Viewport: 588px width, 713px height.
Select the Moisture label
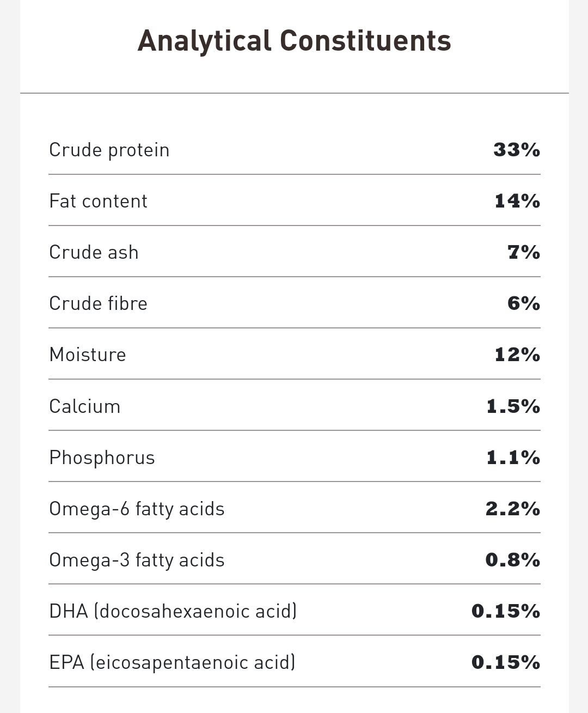point(88,355)
